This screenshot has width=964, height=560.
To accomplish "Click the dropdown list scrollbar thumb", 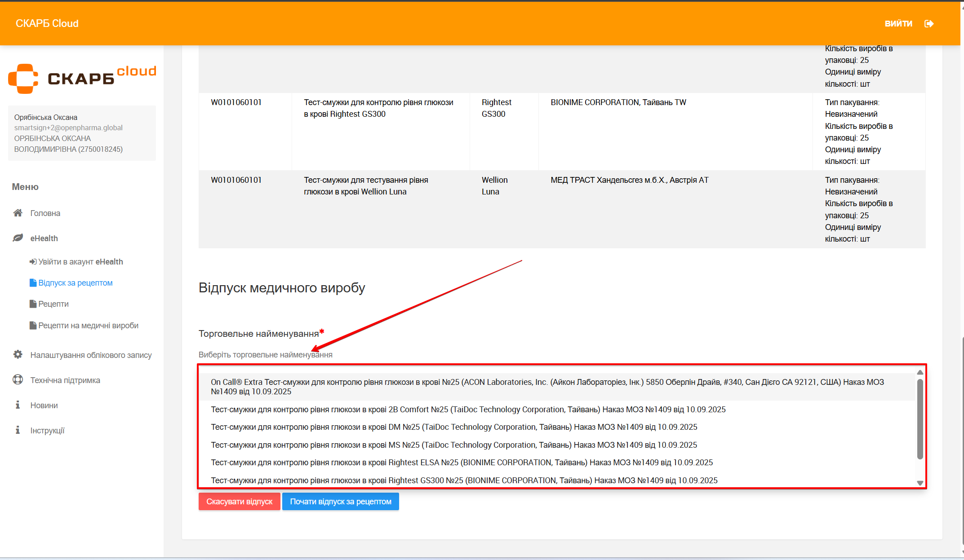I will 920,419.
